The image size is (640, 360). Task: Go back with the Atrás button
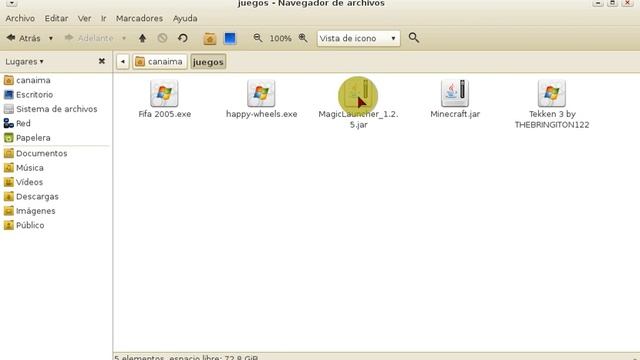point(23,38)
